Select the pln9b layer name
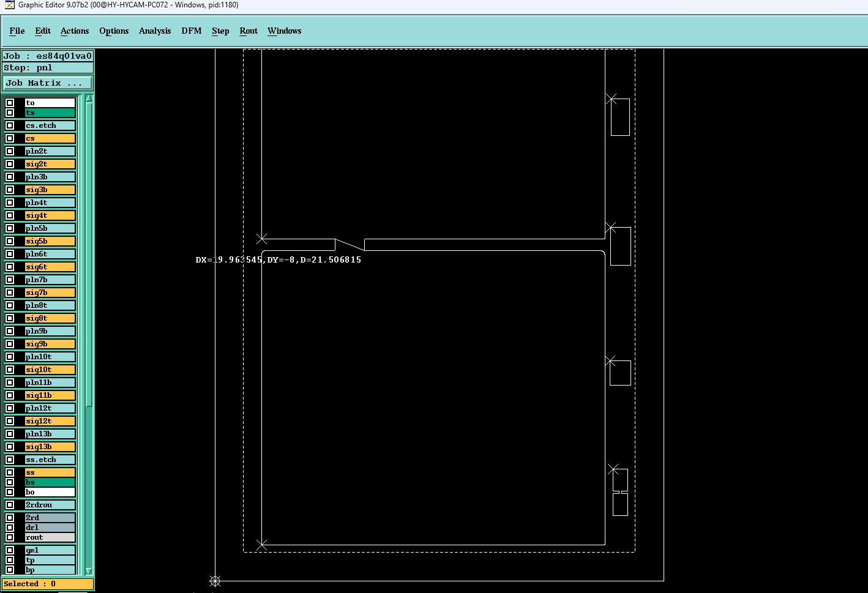This screenshot has width=868, height=593. (x=50, y=331)
